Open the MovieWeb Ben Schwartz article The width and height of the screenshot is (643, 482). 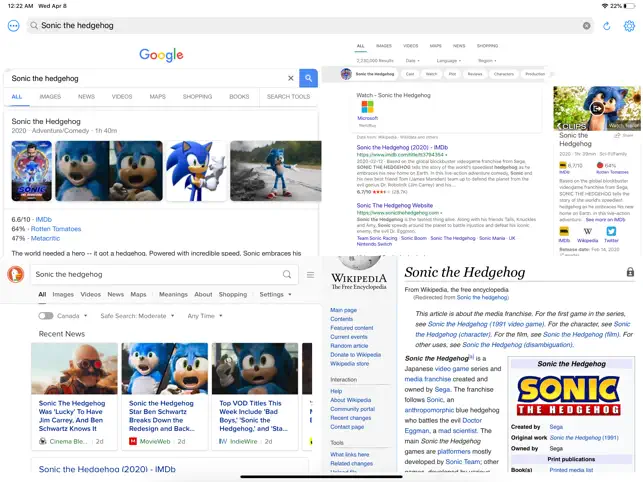165,395
